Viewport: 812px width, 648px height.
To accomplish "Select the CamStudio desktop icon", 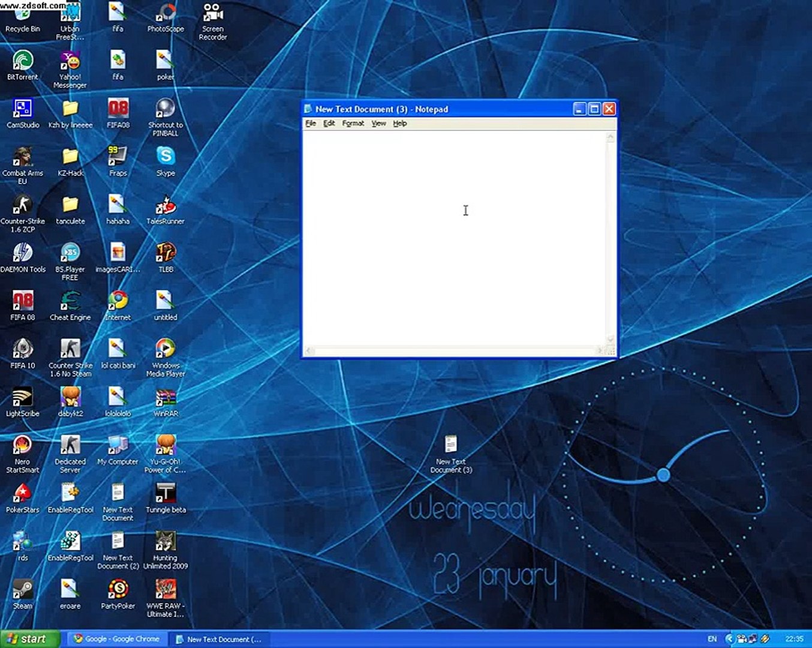I will (23, 113).
